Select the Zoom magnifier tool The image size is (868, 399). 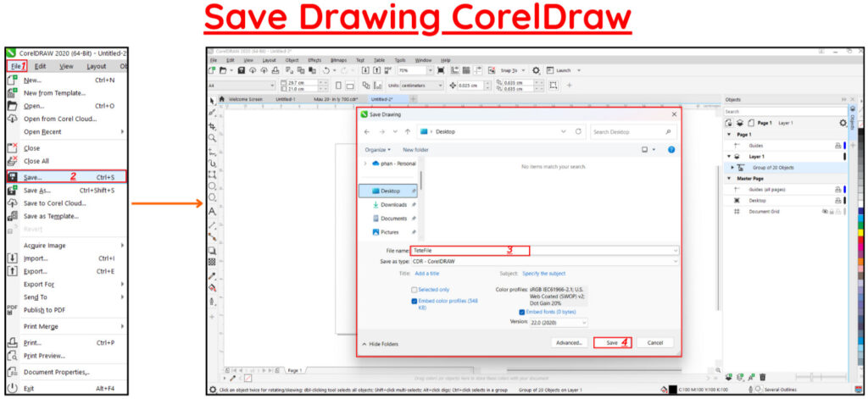[x=212, y=136]
